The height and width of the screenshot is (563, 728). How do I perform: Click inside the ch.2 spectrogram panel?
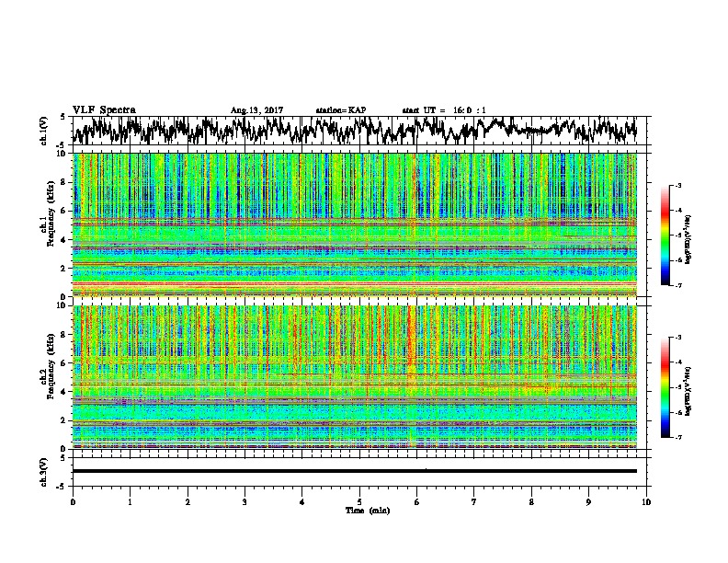click(355, 377)
